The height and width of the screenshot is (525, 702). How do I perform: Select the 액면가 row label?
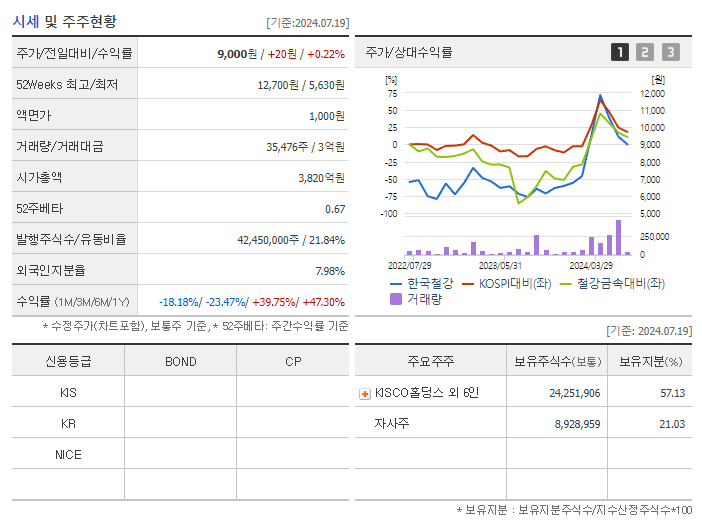34,115
